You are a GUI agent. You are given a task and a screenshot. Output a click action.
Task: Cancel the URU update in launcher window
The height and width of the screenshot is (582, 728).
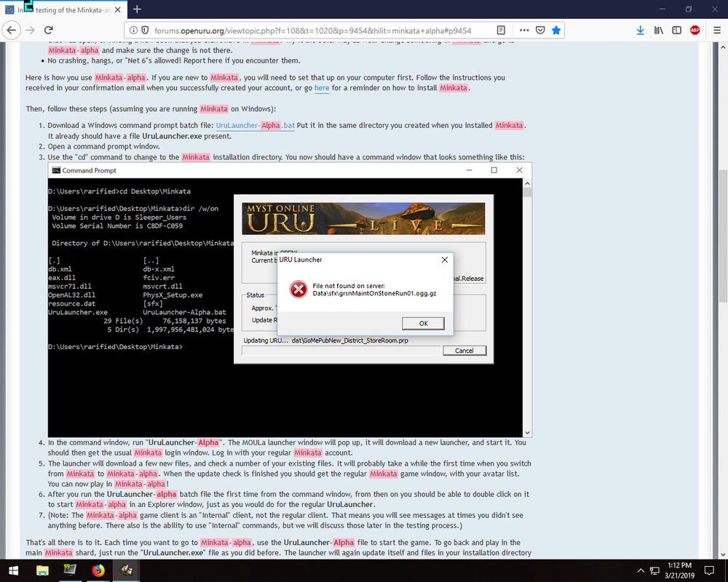[x=464, y=351]
